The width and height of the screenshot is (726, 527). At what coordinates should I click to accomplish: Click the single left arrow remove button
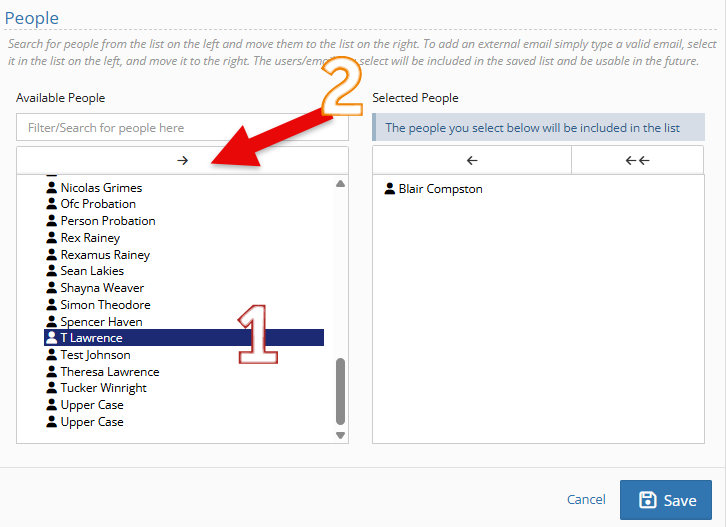click(472, 160)
